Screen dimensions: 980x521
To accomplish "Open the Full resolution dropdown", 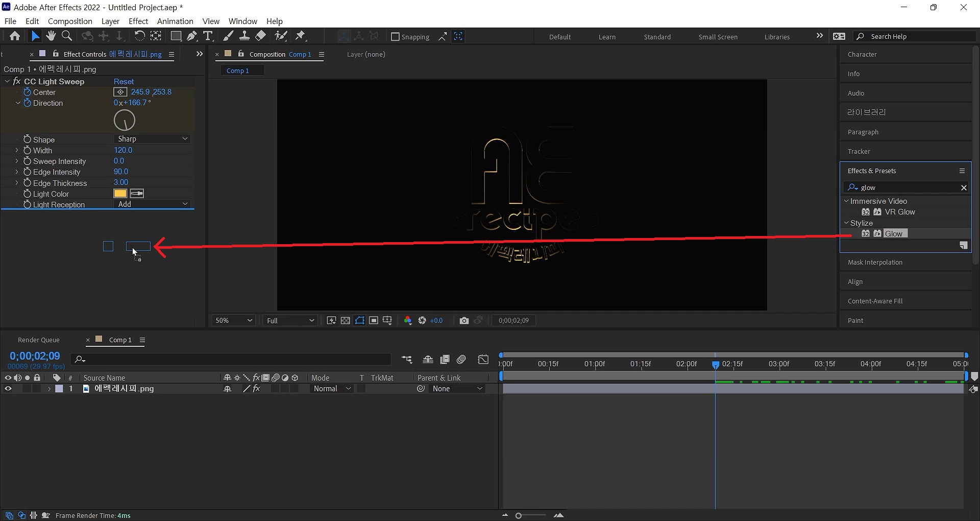I will [x=290, y=320].
